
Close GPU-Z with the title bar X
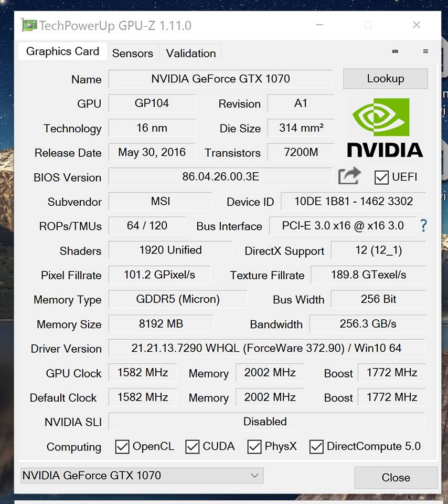417,25
